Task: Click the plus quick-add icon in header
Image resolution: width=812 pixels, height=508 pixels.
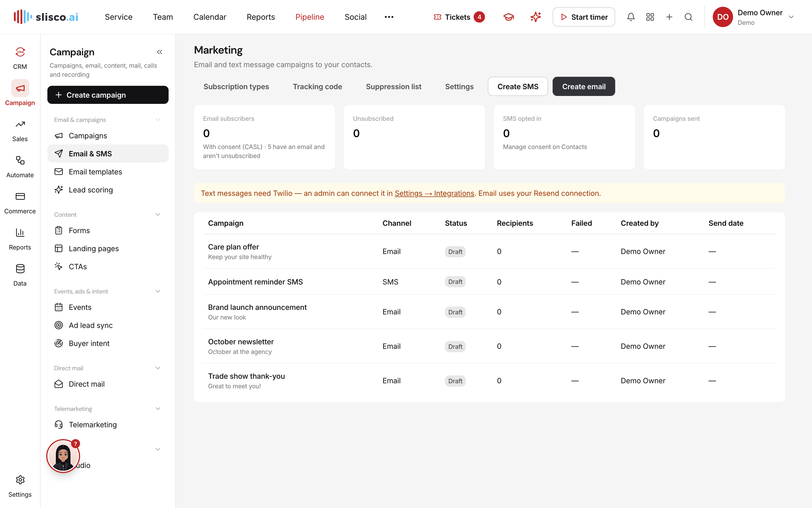Action: point(669,17)
